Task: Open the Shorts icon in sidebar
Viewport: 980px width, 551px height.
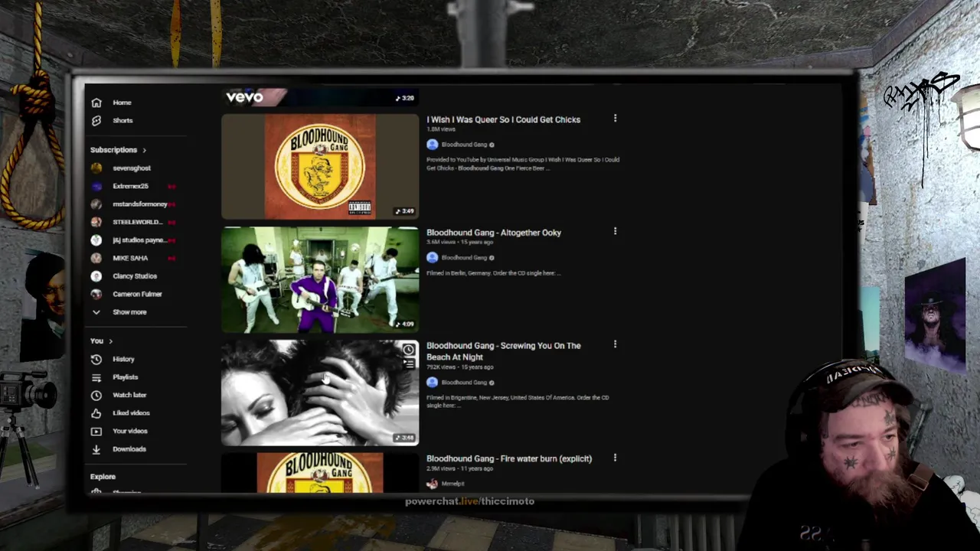Action: 96,120
